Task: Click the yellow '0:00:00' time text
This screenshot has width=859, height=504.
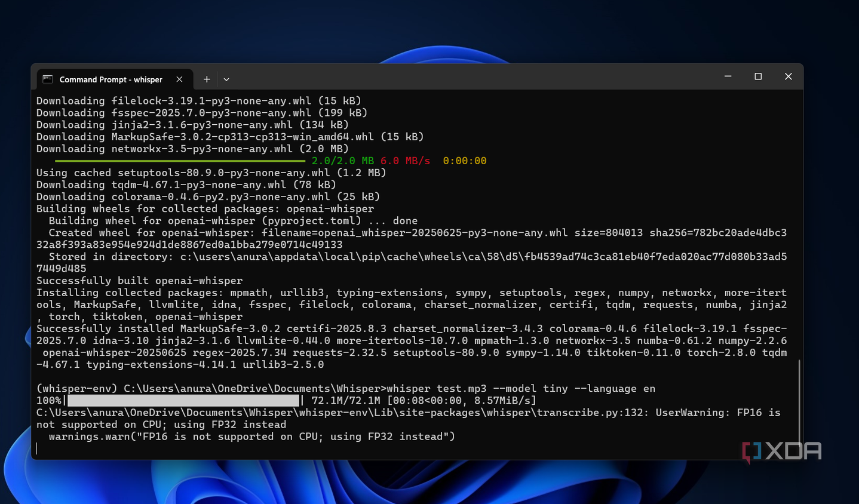Action: (x=465, y=161)
